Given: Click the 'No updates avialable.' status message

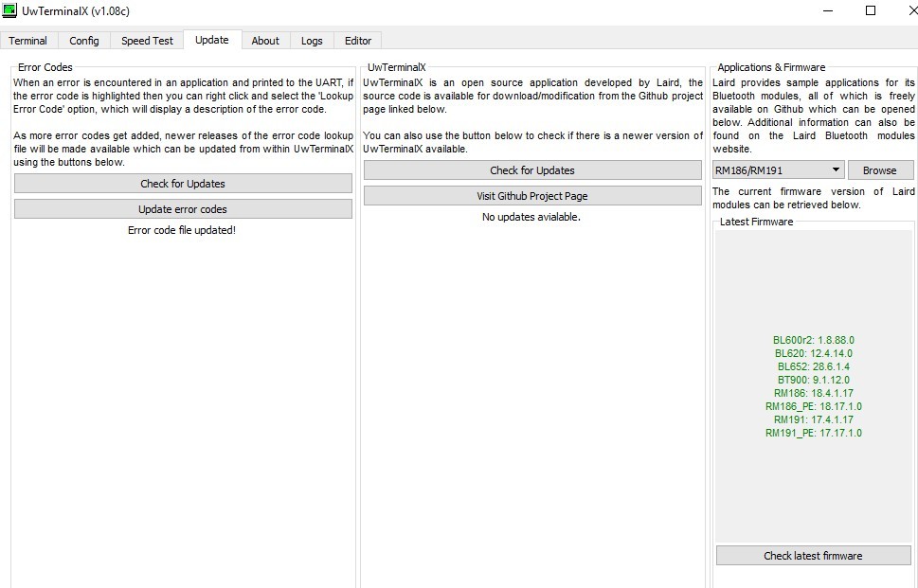Looking at the screenshot, I should tap(531, 217).
